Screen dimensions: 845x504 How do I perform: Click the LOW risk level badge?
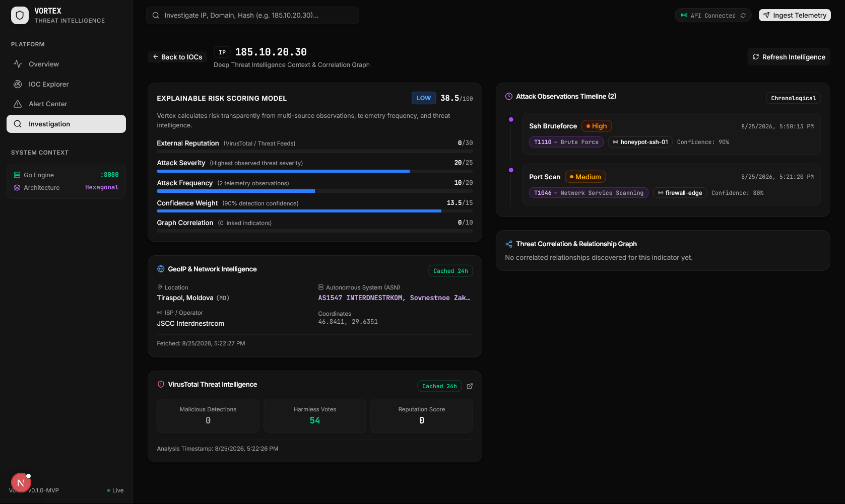click(424, 98)
